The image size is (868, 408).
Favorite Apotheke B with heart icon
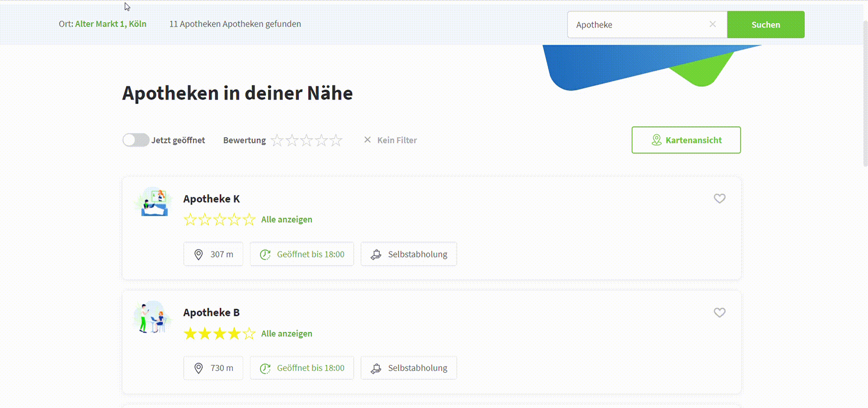(719, 312)
